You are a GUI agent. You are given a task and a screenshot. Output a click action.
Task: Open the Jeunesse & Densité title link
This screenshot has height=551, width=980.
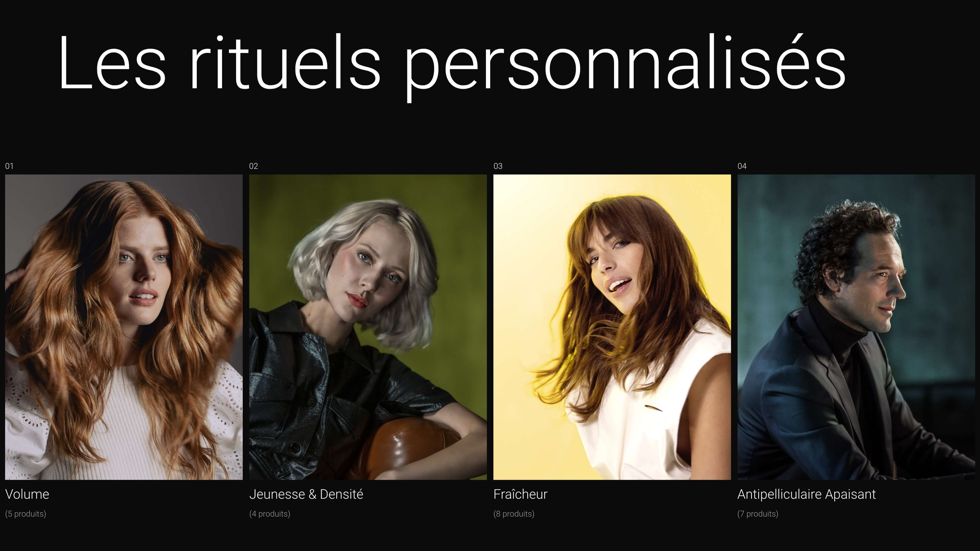[x=306, y=494]
